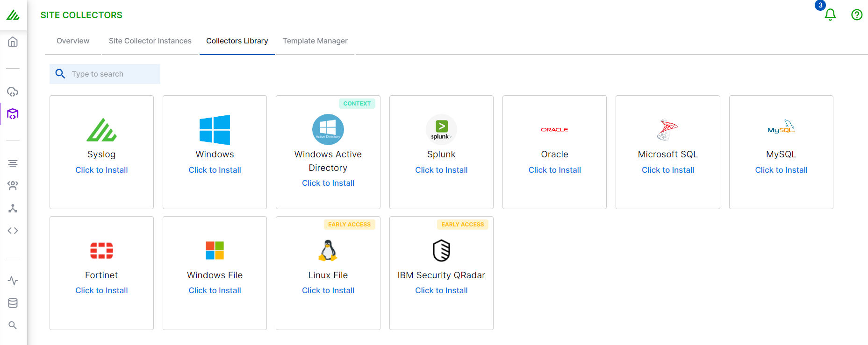Viewport: 868px width, 345px height.
Task: Click the Splunk collector logo
Action: (x=441, y=129)
